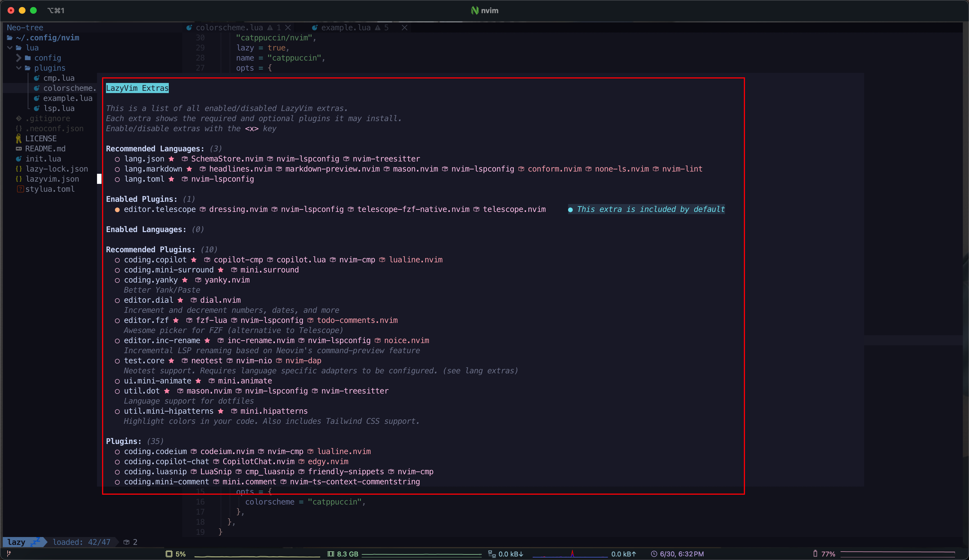Click the package count icon in statusline
Viewport: 969px width, 560px height.
[126, 542]
